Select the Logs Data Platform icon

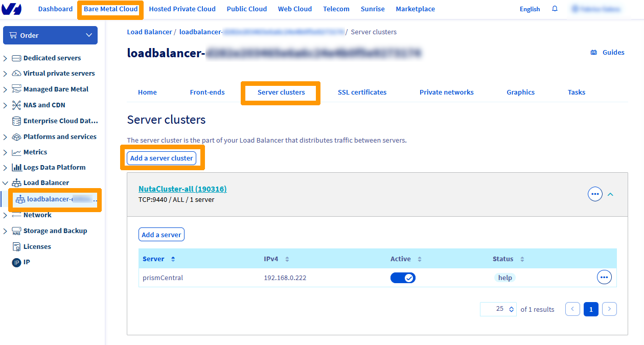point(16,167)
